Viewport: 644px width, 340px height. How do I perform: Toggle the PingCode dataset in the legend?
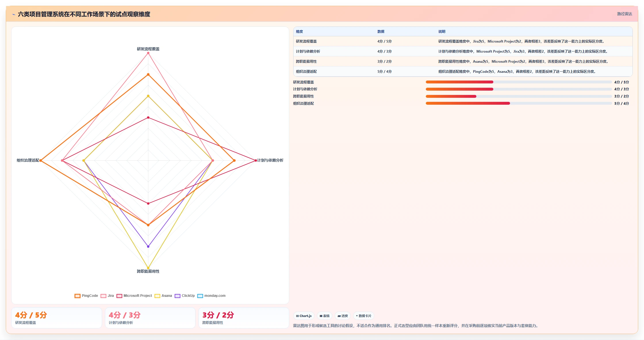pyautogui.click(x=86, y=296)
